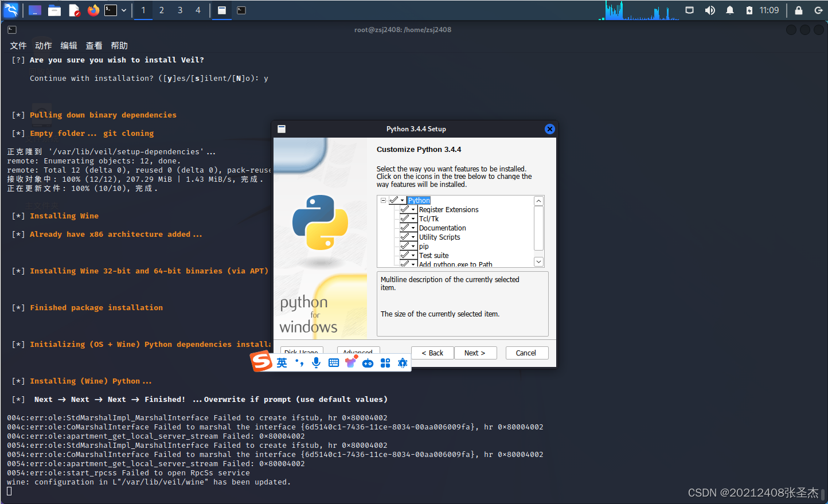
Task: Switch to workspace 2
Action: [x=162, y=10]
